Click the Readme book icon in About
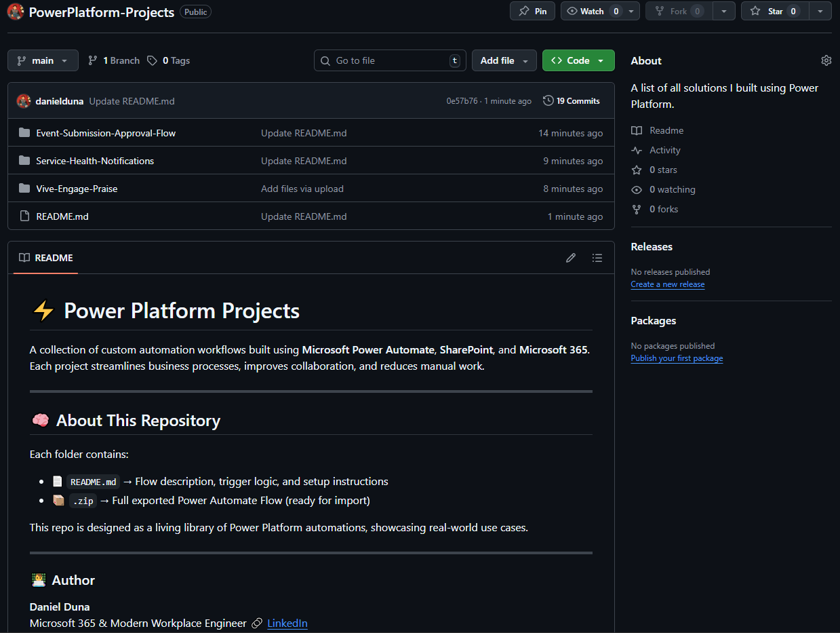 click(x=637, y=130)
